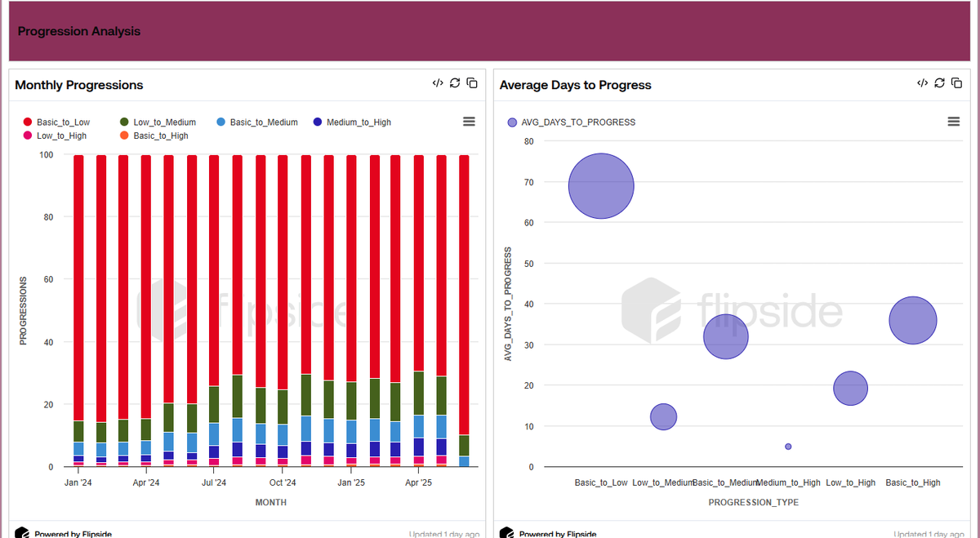Click the Low_to_Medium bubble
The image size is (980, 538).
click(x=664, y=417)
